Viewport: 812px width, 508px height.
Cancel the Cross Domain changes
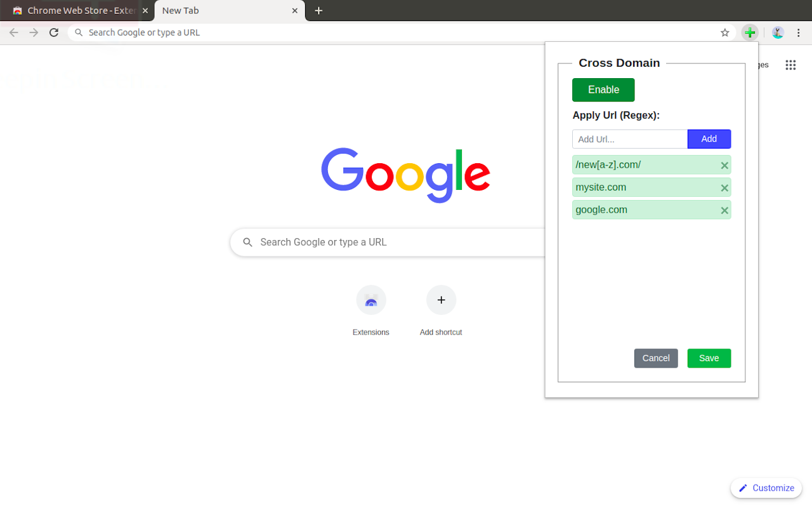click(x=656, y=358)
